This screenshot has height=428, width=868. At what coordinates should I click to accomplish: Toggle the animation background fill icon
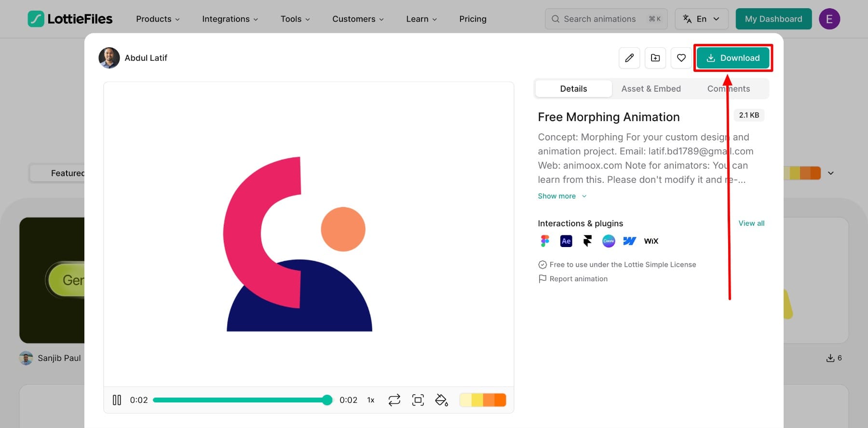(x=441, y=400)
